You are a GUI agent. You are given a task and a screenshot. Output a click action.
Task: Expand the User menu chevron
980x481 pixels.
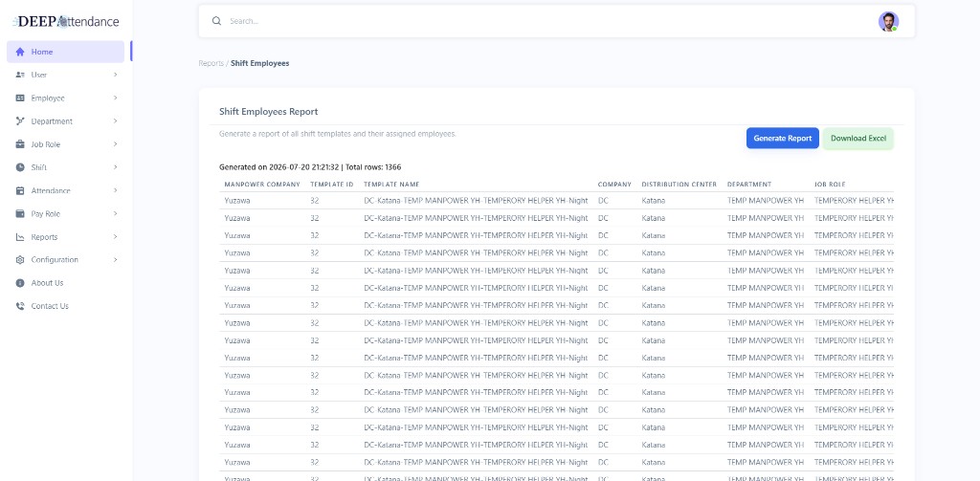coord(116,75)
